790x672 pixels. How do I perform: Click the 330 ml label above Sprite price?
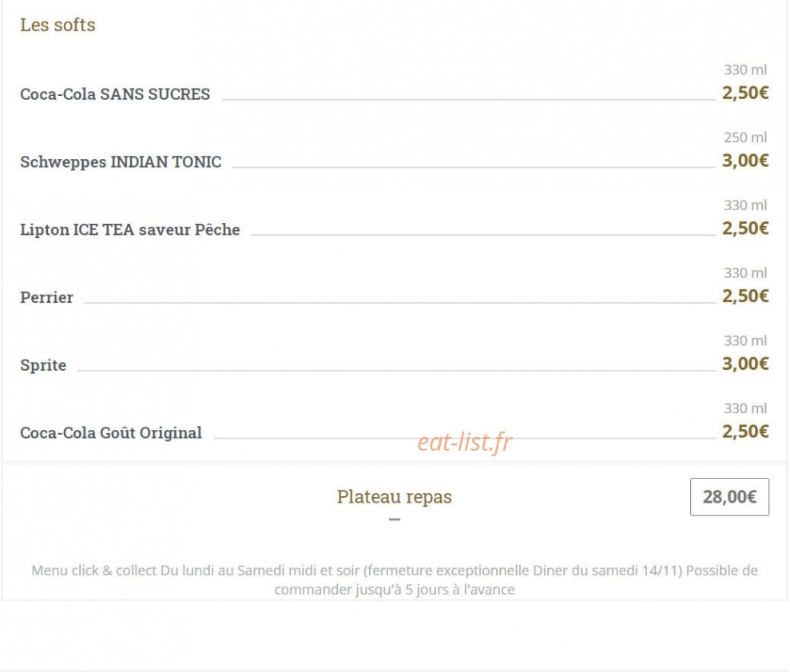[745, 340]
